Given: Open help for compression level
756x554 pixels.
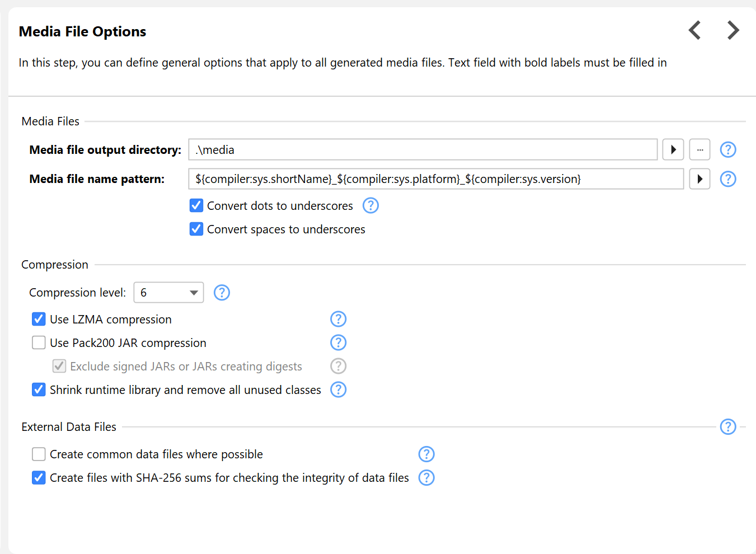Looking at the screenshot, I should click(x=222, y=293).
